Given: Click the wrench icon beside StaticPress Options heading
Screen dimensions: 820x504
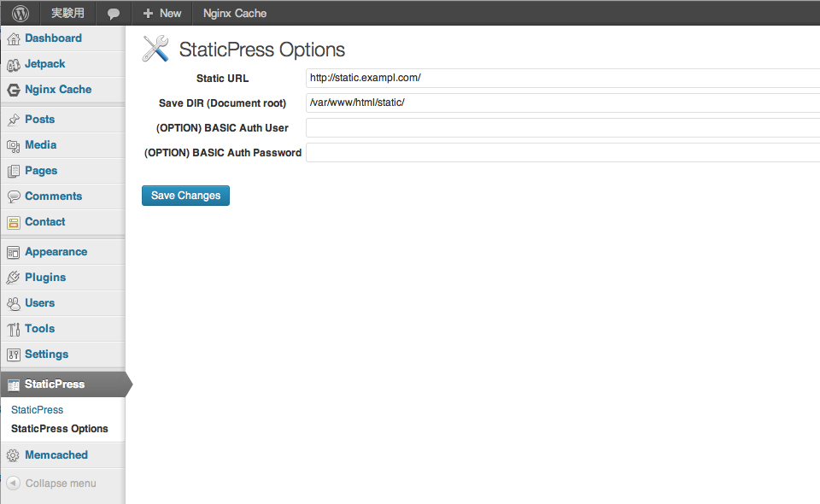Looking at the screenshot, I should coord(155,49).
